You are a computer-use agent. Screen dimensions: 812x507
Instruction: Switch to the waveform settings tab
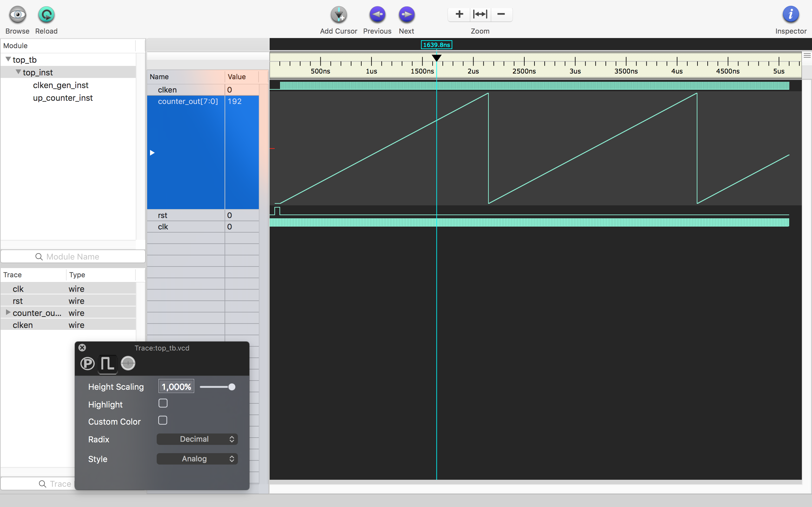108,363
